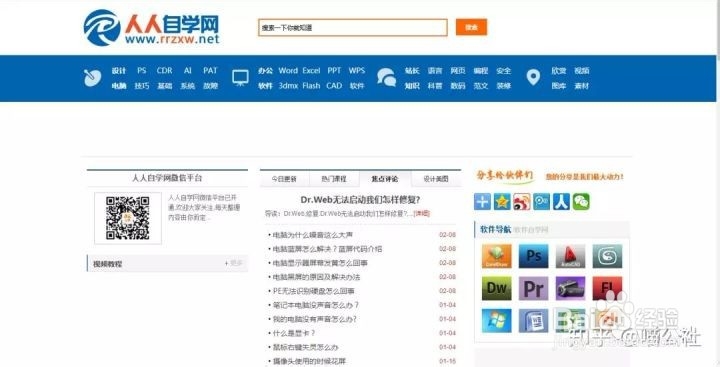Open the video camera software icon

[x=570, y=288]
